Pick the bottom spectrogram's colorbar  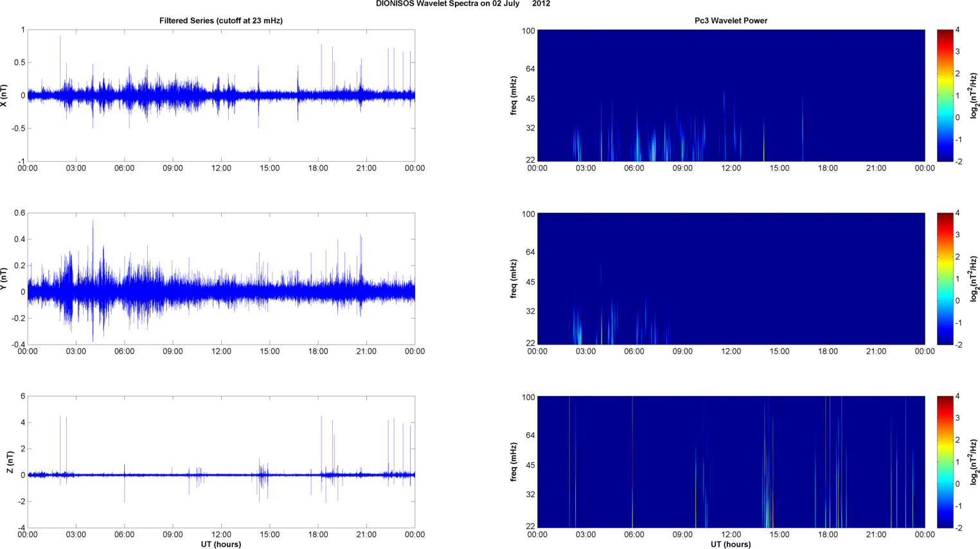click(945, 462)
